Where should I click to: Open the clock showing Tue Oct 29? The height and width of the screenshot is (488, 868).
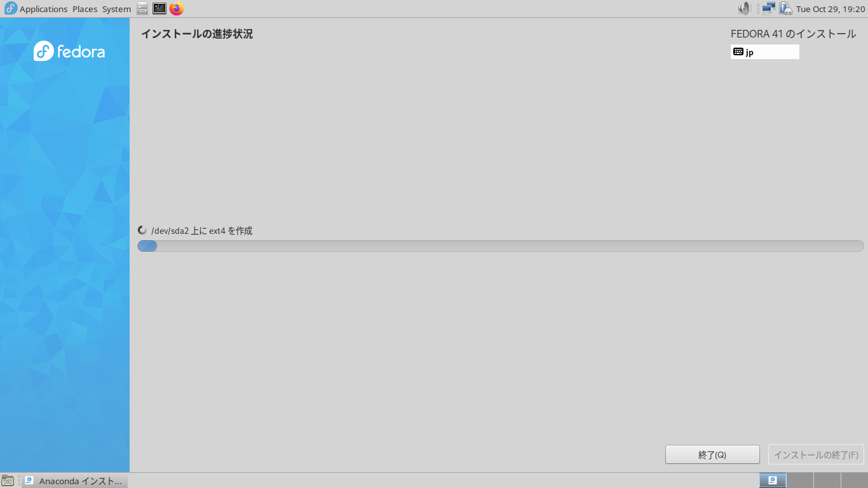(x=831, y=9)
